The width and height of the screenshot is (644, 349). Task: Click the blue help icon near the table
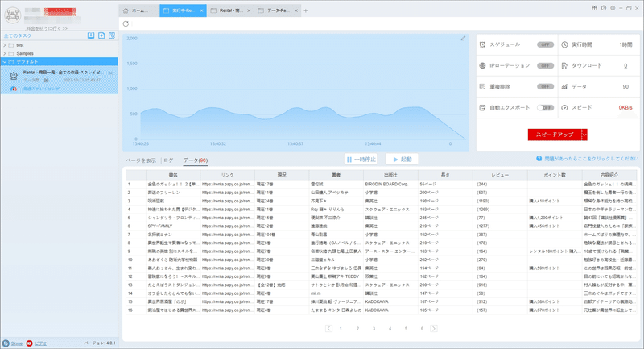click(x=539, y=159)
